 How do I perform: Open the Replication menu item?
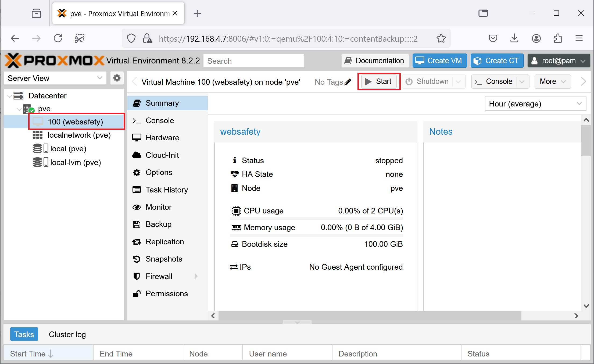pyautogui.click(x=167, y=242)
